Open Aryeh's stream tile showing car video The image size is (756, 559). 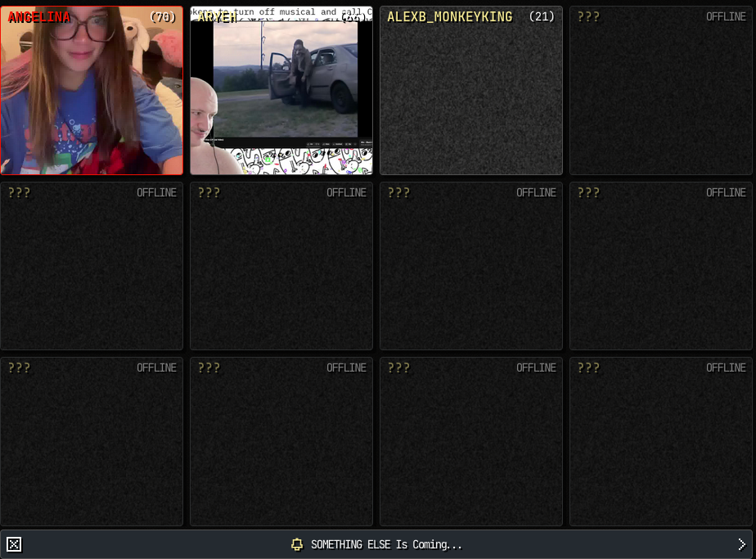[x=281, y=90]
